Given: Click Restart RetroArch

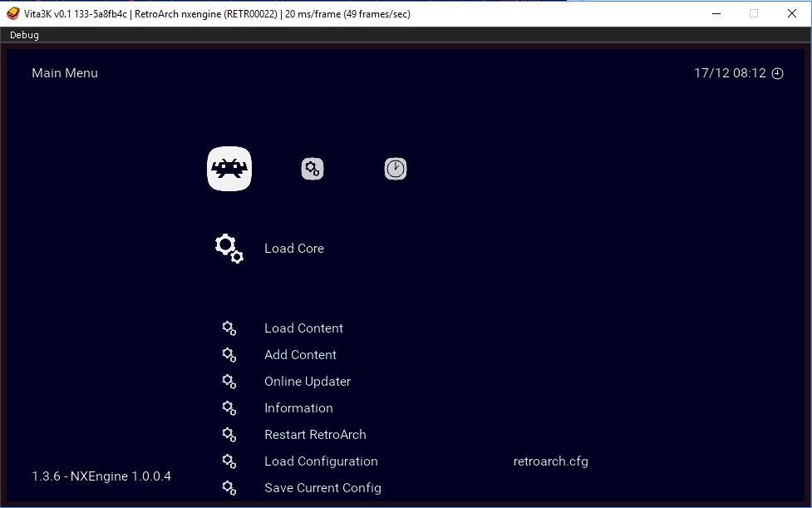Looking at the screenshot, I should 315,435.
